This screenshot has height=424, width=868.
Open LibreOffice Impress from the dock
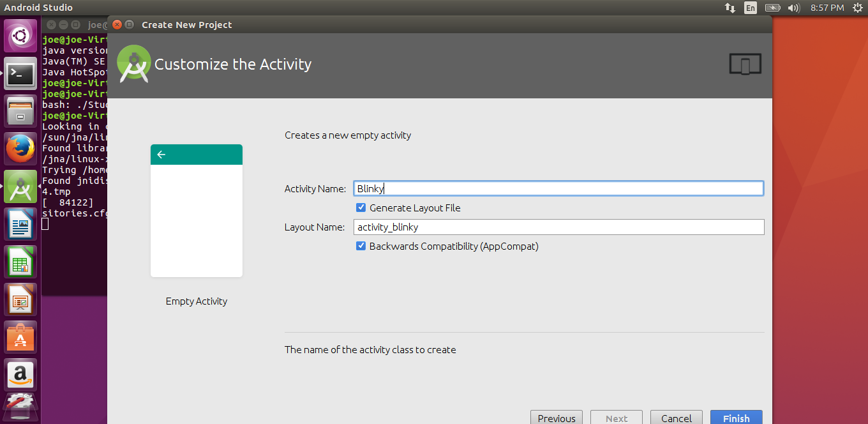(x=20, y=299)
